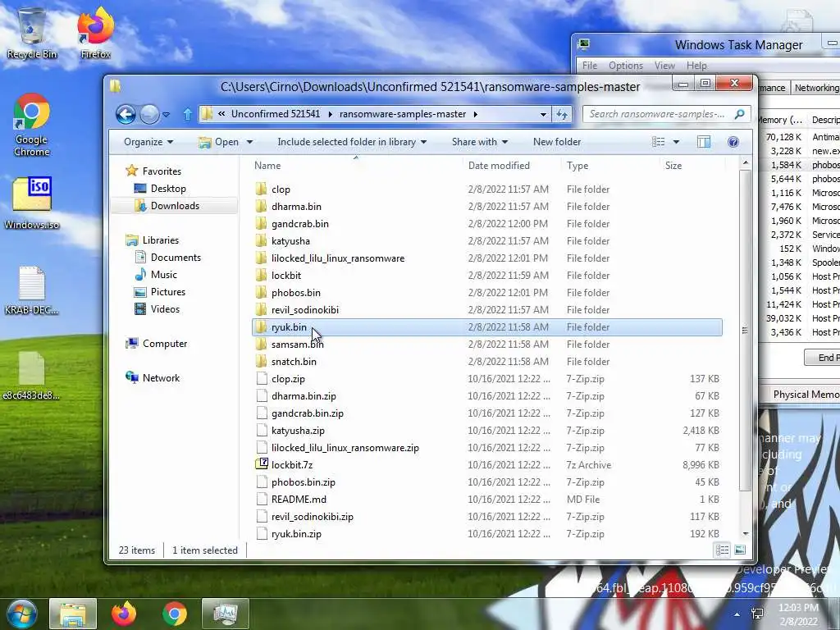Image resolution: width=840 pixels, height=630 pixels.
Task: Click the File Explorer taskbar icon
Action: click(73, 614)
